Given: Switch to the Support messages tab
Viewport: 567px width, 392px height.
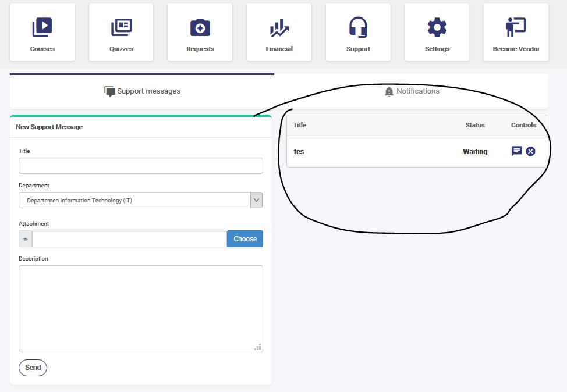Looking at the screenshot, I should click(x=142, y=91).
